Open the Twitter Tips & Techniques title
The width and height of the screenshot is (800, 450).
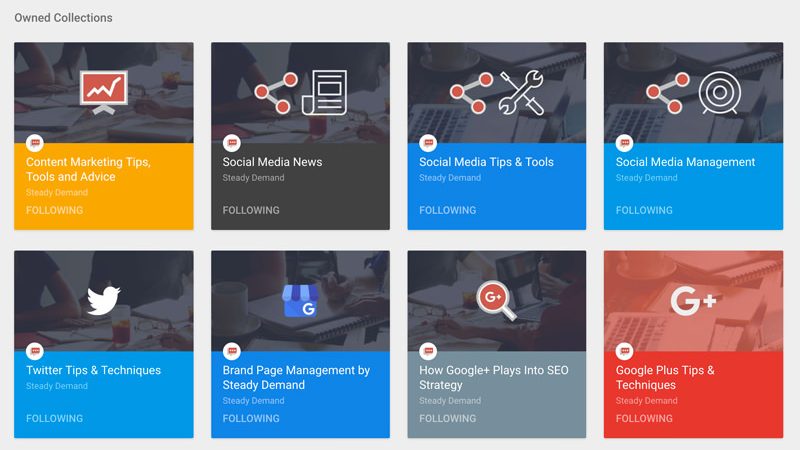93,370
